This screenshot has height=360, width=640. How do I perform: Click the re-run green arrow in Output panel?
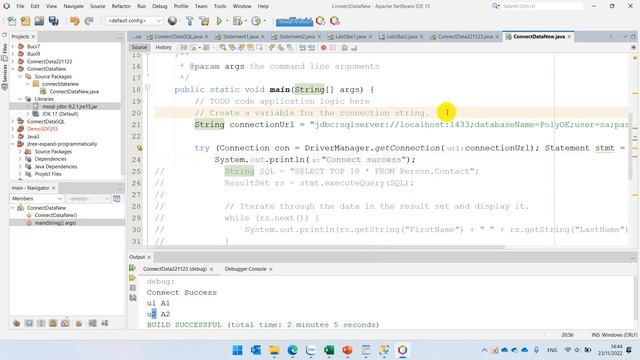(x=132, y=268)
